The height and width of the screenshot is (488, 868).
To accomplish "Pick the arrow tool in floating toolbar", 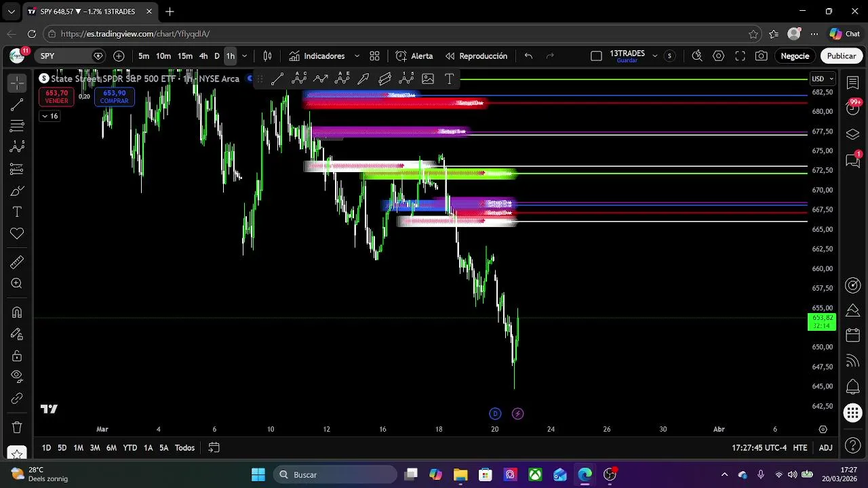I will point(363,79).
